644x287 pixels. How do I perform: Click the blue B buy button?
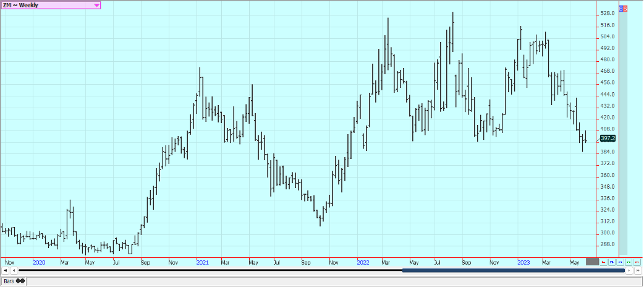coord(621,8)
